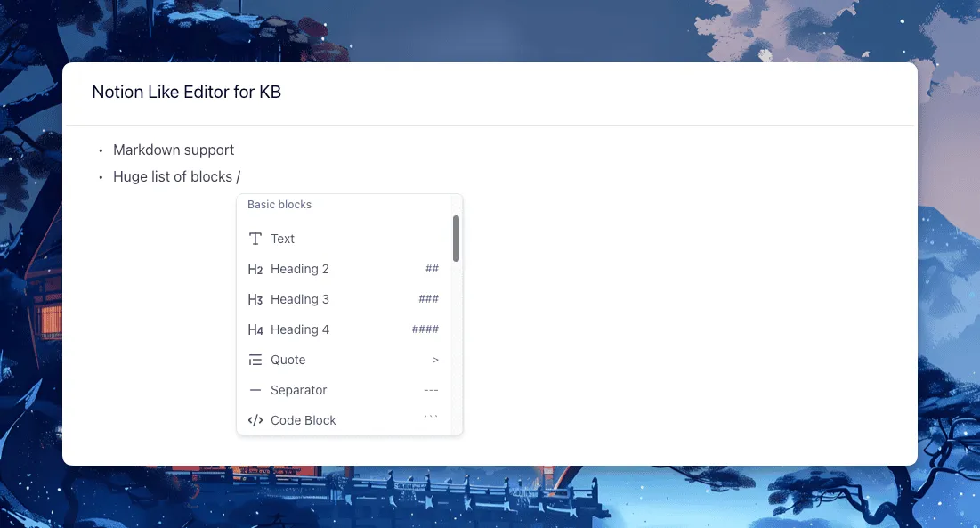The width and height of the screenshot is (980, 528).
Task: Click the Code Block brackets icon
Action: pyautogui.click(x=255, y=420)
